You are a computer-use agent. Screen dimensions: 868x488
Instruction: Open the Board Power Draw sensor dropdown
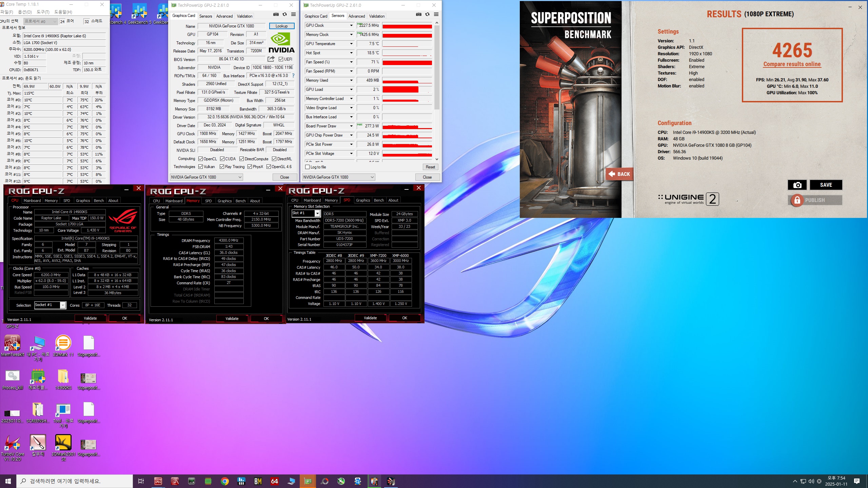[x=351, y=126]
